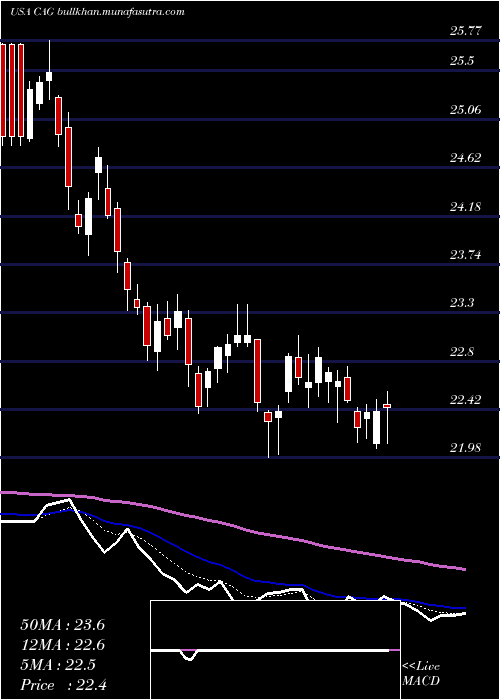Click the last candlestick on the chart

387,417
